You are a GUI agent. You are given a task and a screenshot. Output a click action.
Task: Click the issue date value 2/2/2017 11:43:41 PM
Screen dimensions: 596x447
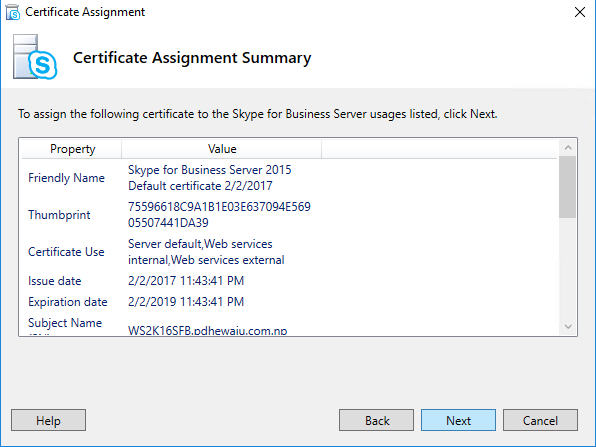tap(186, 281)
